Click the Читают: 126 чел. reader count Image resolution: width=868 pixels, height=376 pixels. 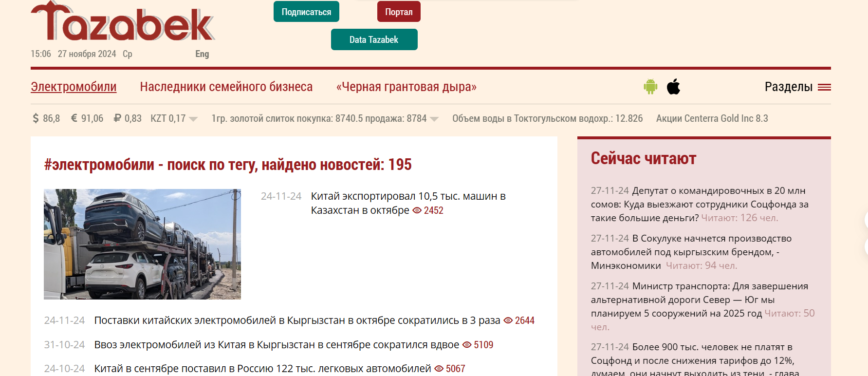click(739, 218)
